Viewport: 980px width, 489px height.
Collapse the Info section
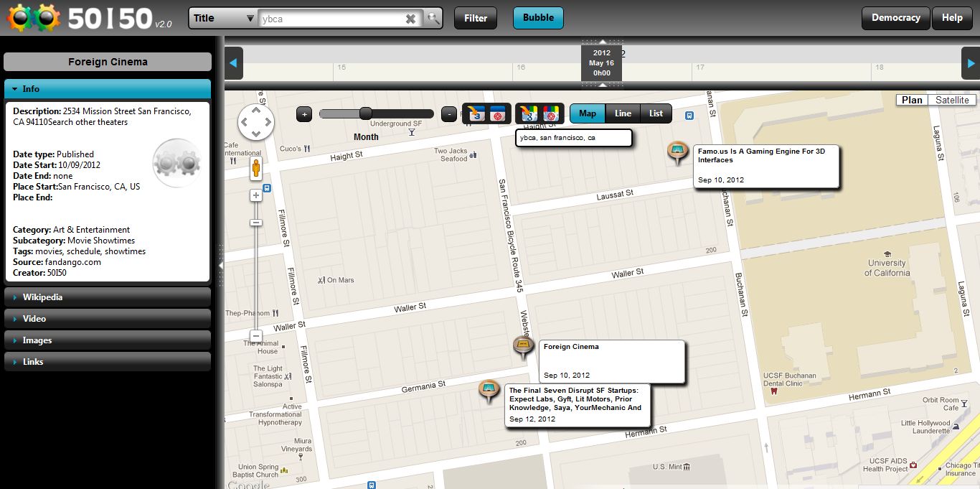point(108,89)
